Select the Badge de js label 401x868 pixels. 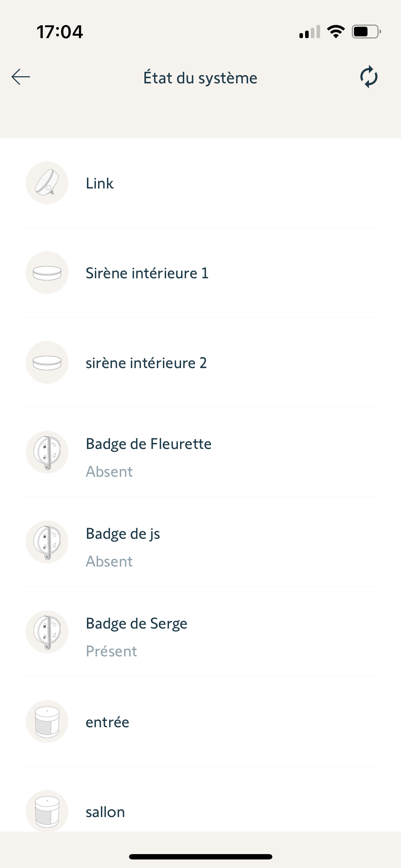click(123, 534)
